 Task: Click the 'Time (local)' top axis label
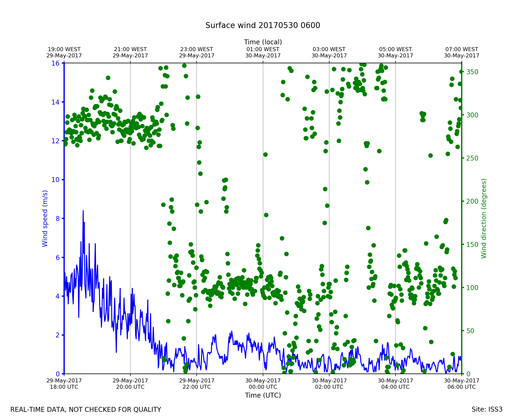pyautogui.click(x=263, y=42)
